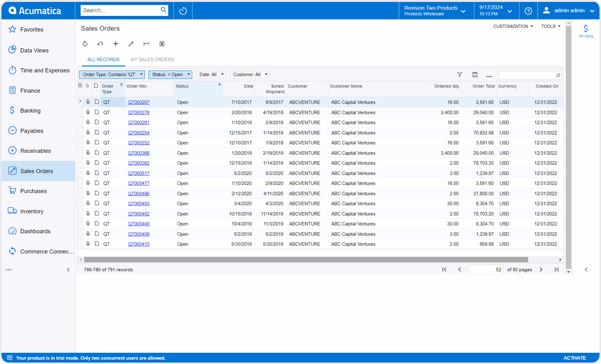Save the filter with floppy disk icon
Viewport: 601px width, 364px height.
pos(475,75)
